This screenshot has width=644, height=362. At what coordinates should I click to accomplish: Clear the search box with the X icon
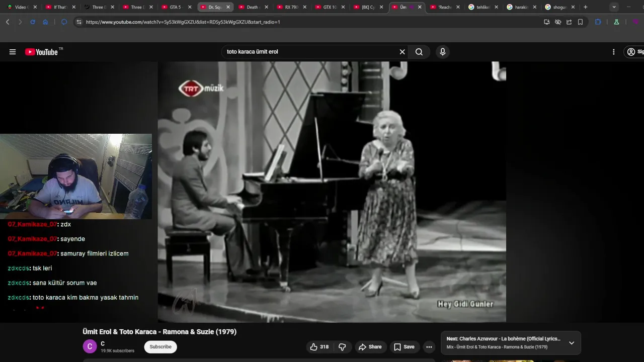point(402,52)
